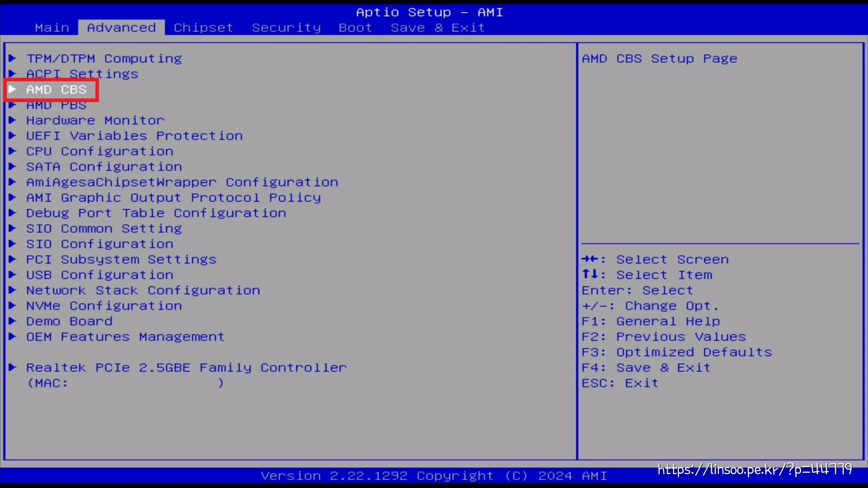Open Hardware Monitor submenu

tap(95, 120)
